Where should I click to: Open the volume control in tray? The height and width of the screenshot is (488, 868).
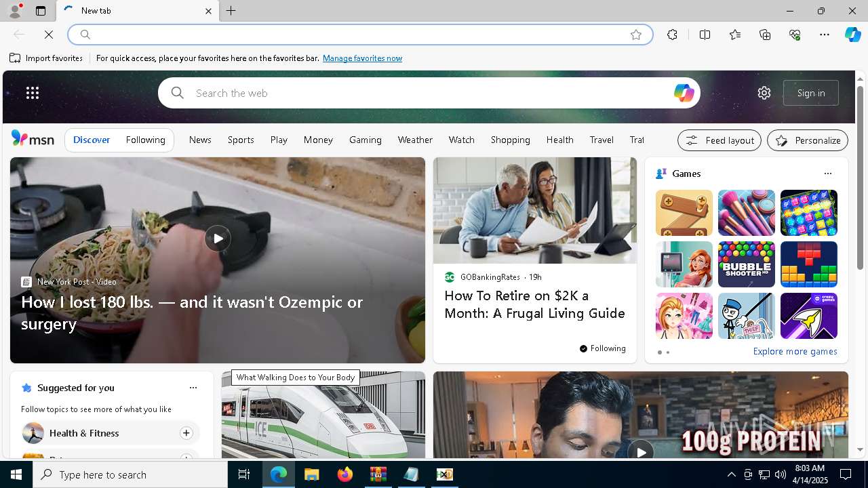pos(781,474)
